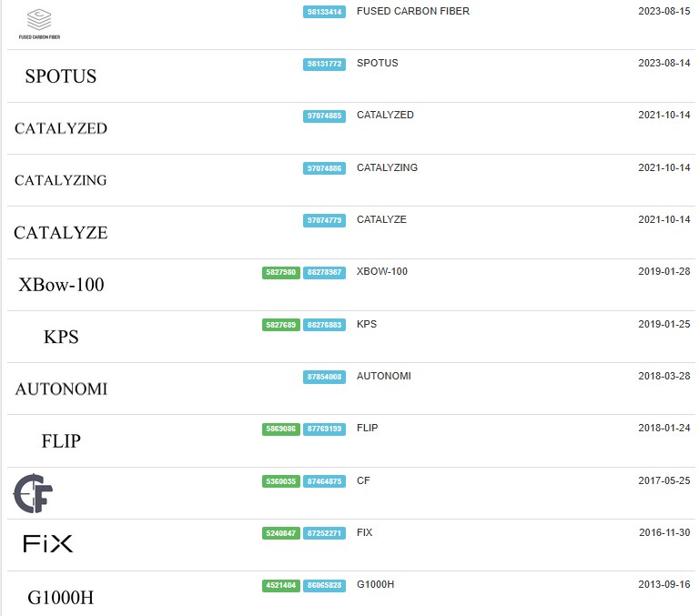Open registration badge 5827980 for XBow-100
This screenshot has height=616, width=699.
(281, 272)
